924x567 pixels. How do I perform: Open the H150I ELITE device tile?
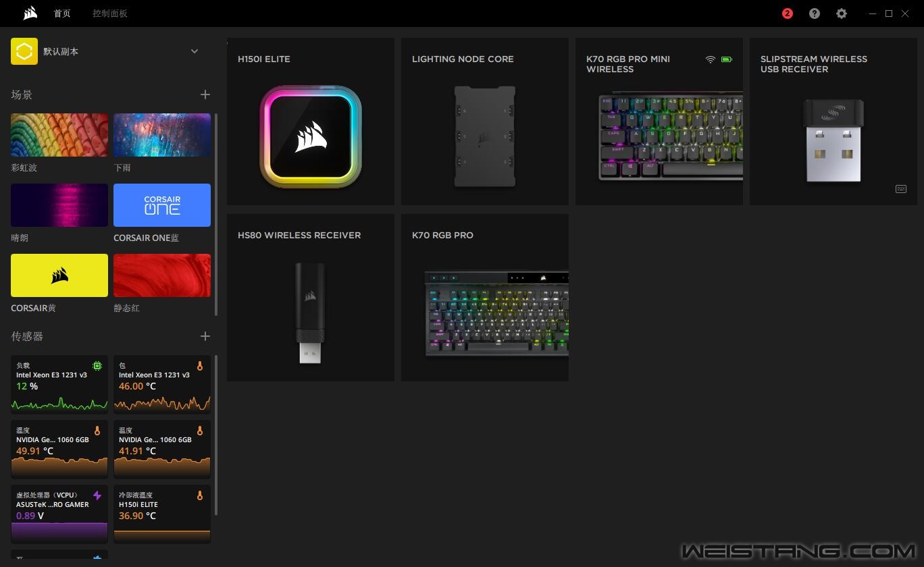[x=311, y=122]
